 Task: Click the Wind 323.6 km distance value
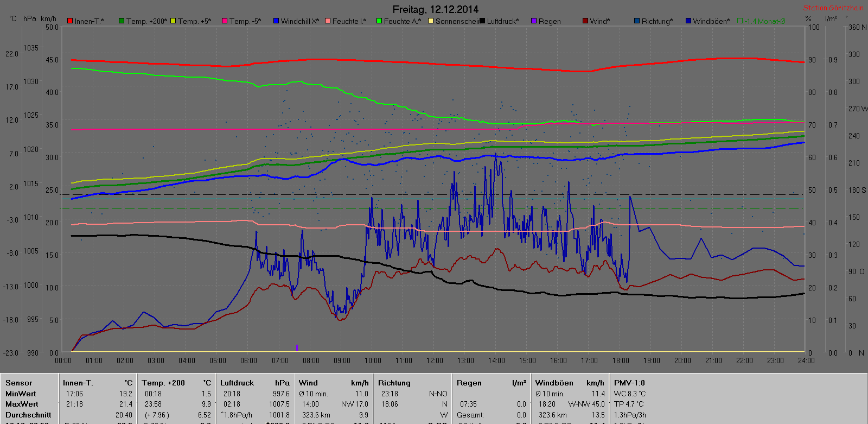click(x=316, y=415)
